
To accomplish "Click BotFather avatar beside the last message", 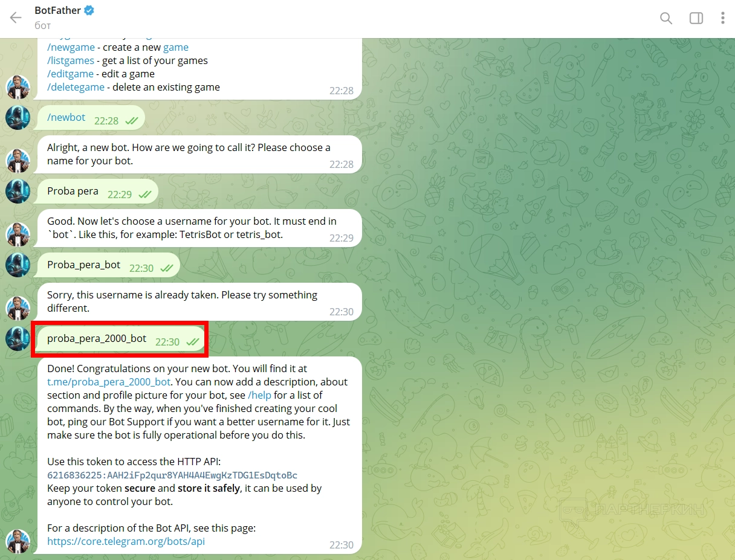I will tap(18, 541).
